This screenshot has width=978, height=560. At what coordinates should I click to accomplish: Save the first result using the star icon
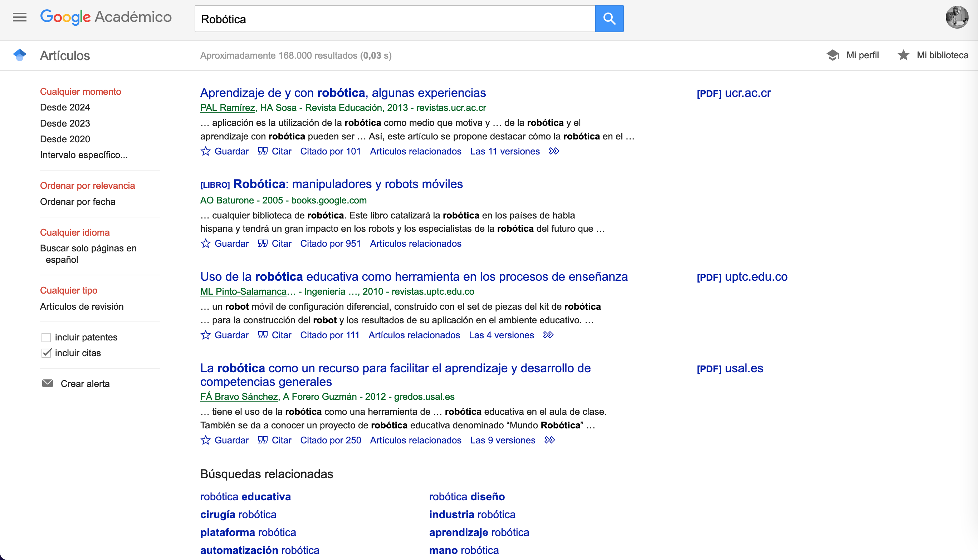point(206,151)
